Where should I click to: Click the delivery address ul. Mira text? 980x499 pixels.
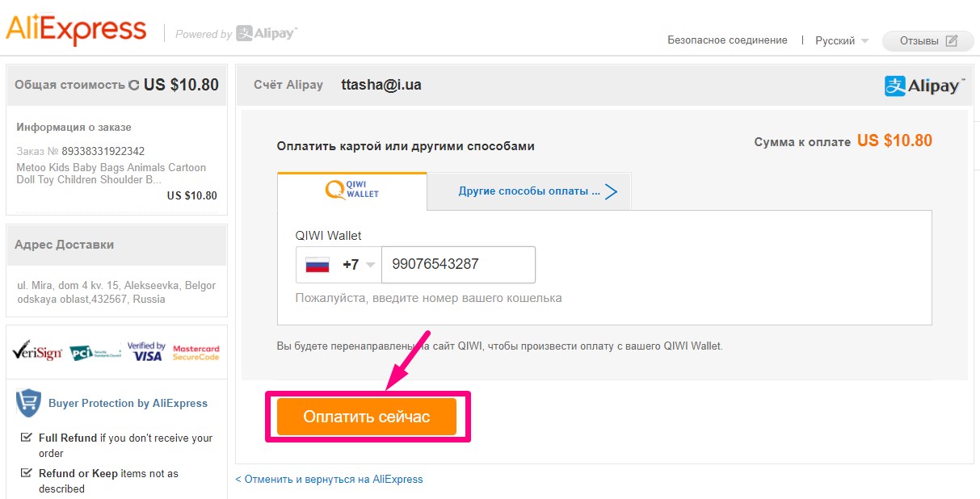click(116, 292)
